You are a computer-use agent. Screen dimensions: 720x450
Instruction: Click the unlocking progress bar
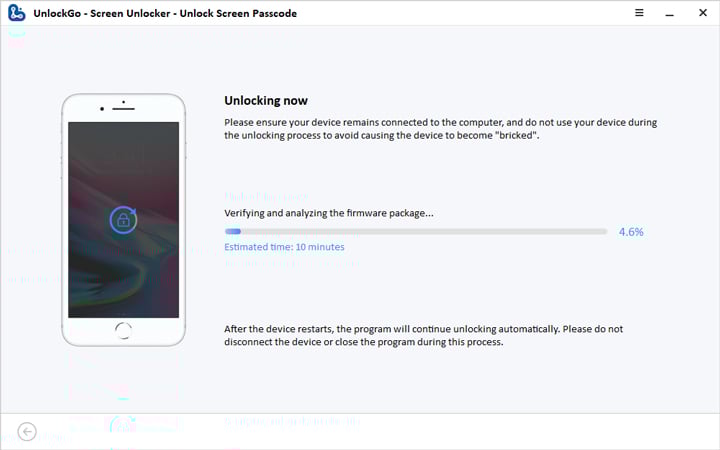(415, 231)
